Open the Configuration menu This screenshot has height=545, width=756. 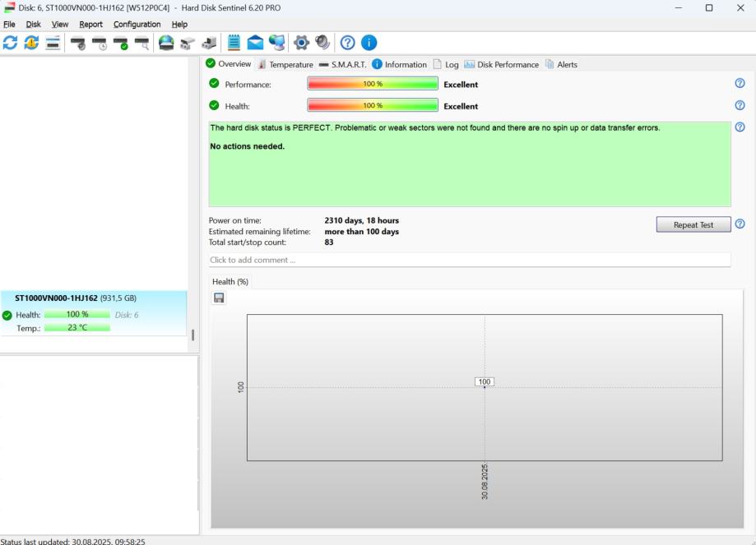(x=137, y=25)
